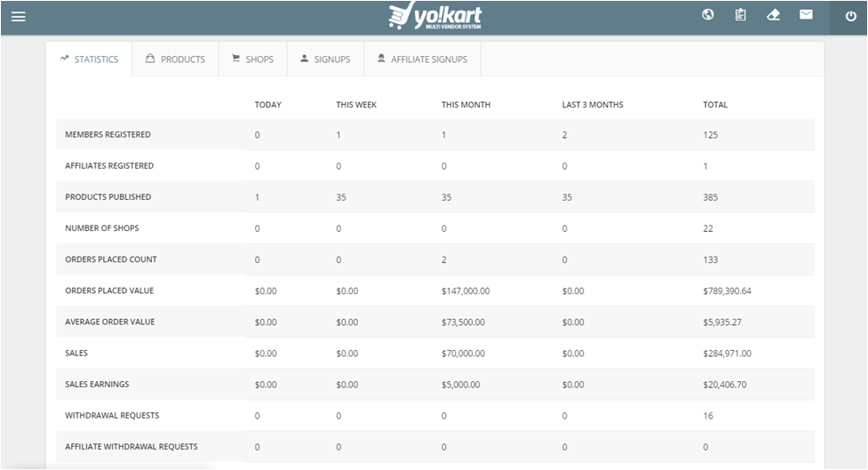This screenshot has width=868, height=470.
Task: Click this month's sales $70,000.00
Action: pyautogui.click(x=464, y=354)
